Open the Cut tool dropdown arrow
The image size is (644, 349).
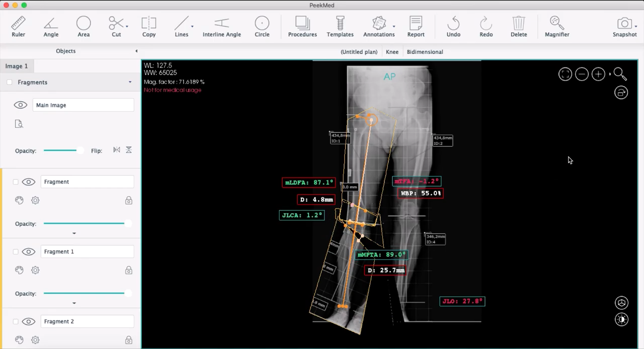127,26
